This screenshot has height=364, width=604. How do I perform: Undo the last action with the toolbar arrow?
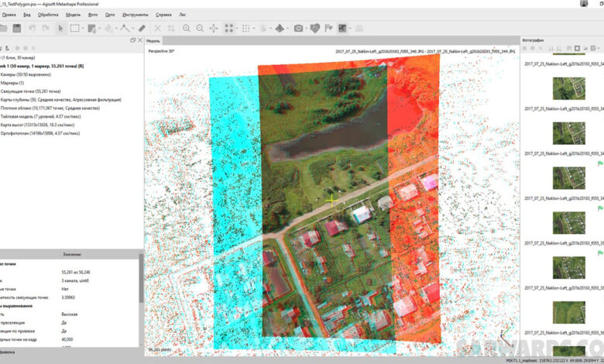pyautogui.click(x=32, y=28)
